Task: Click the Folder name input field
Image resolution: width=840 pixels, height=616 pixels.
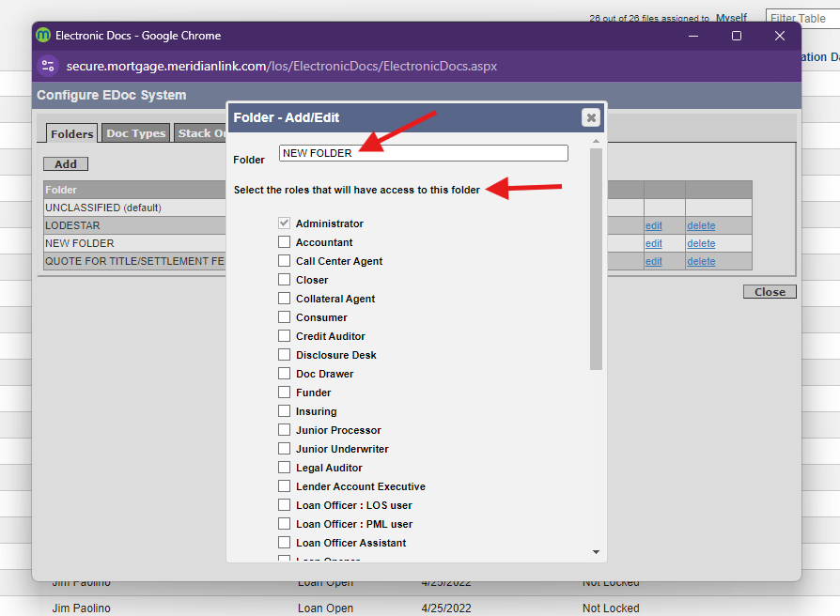Action: pyautogui.click(x=423, y=153)
